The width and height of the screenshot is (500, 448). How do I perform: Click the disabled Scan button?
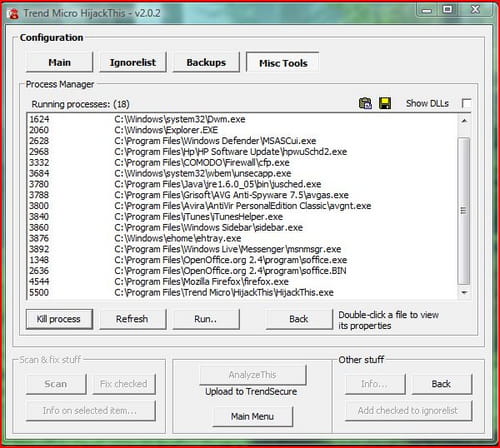56,384
